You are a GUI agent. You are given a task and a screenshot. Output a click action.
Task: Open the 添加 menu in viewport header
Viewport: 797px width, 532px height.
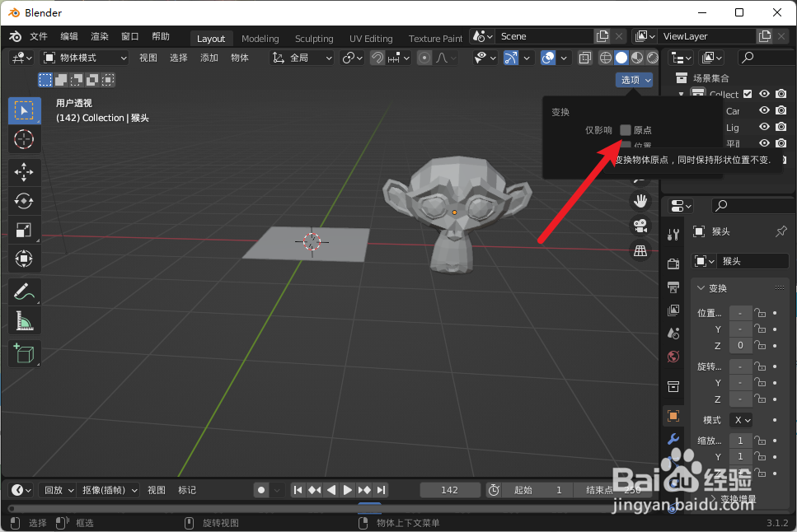tap(209, 58)
